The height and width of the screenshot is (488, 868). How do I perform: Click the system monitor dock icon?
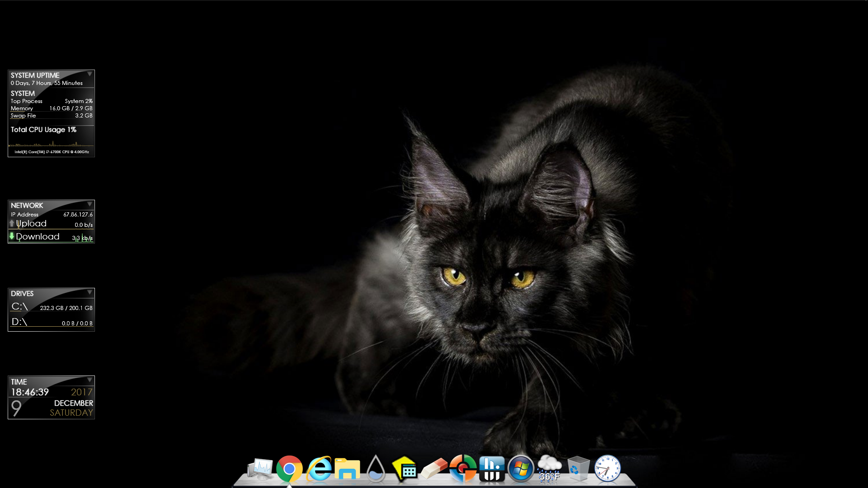coord(260,469)
